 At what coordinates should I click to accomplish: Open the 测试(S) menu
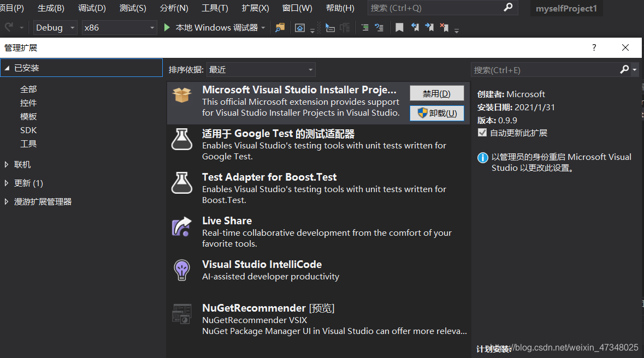133,8
